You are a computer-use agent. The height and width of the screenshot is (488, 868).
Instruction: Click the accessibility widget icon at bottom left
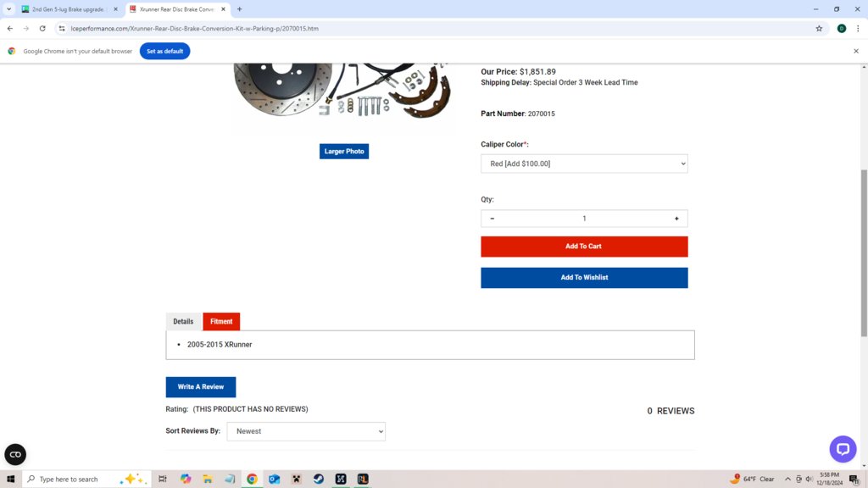click(x=15, y=454)
